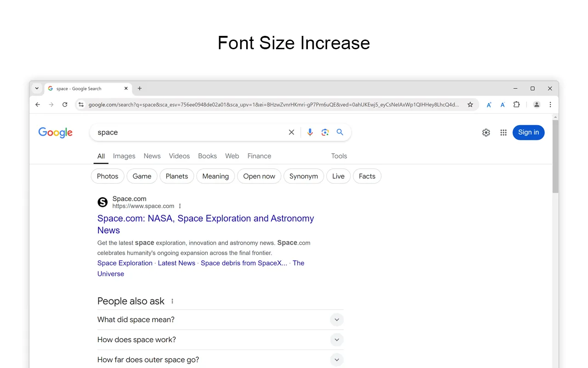Increase font size with the A+ icon

pyautogui.click(x=489, y=104)
